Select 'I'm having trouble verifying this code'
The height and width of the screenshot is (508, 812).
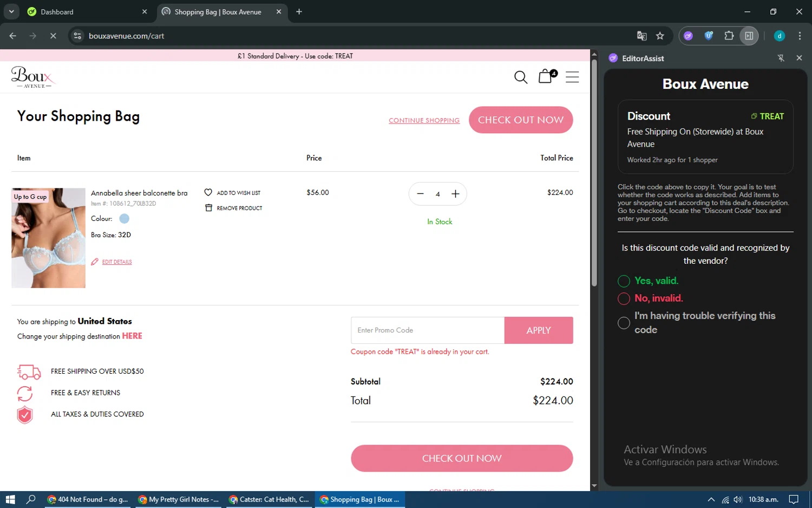click(x=624, y=323)
